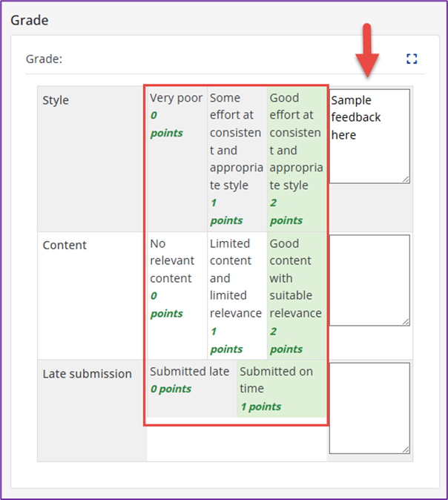Click the Grade section heading

click(x=30, y=20)
